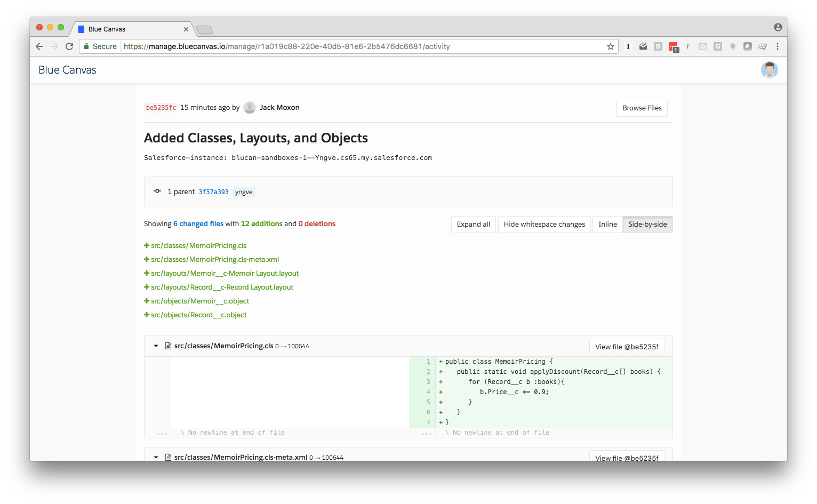
Task: Toggle Hide whitespace changes
Action: coord(544,225)
